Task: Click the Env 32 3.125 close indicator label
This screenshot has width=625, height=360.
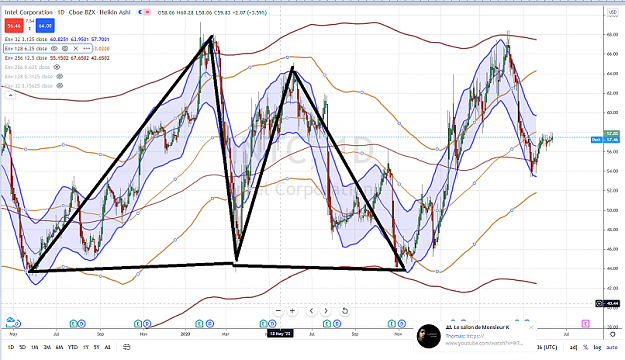Action: [26, 39]
